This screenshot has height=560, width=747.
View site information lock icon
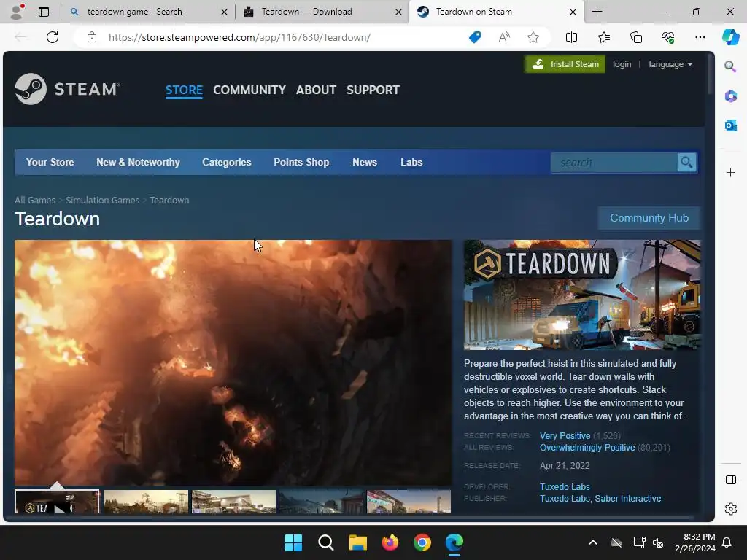pyautogui.click(x=92, y=37)
